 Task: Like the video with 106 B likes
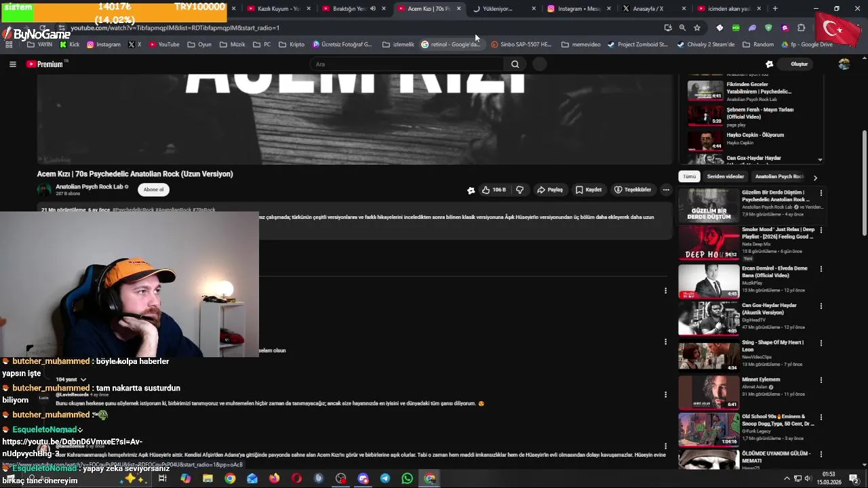click(494, 190)
